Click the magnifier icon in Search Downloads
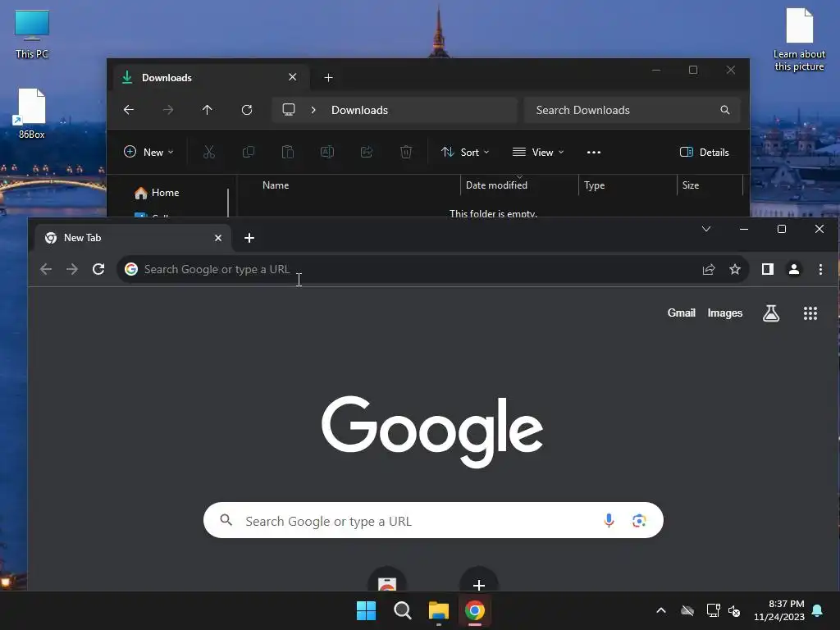 coord(725,110)
